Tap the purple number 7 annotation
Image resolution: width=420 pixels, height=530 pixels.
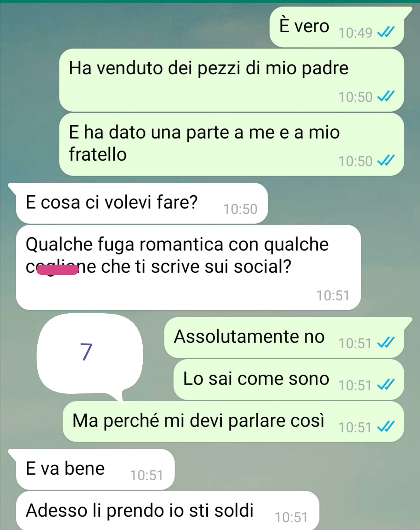[x=86, y=352]
